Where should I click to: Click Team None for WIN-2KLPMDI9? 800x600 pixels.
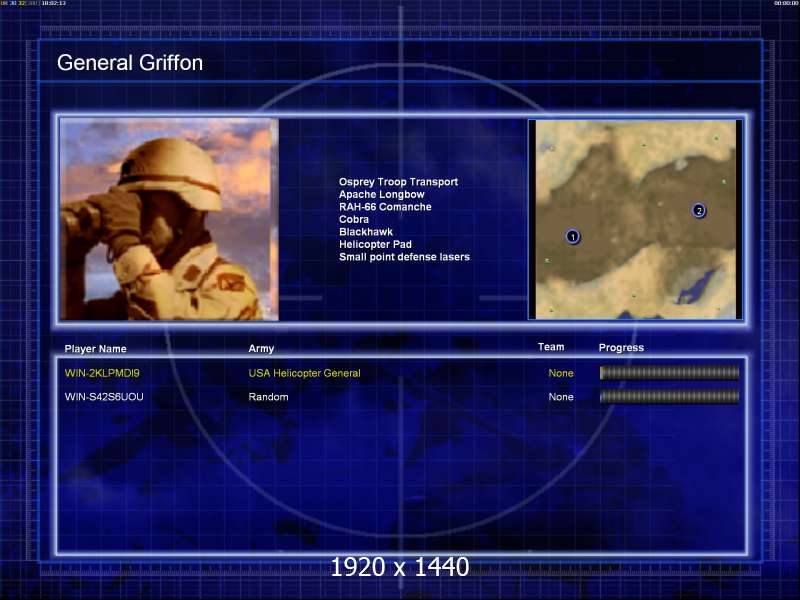click(x=561, y=373)
